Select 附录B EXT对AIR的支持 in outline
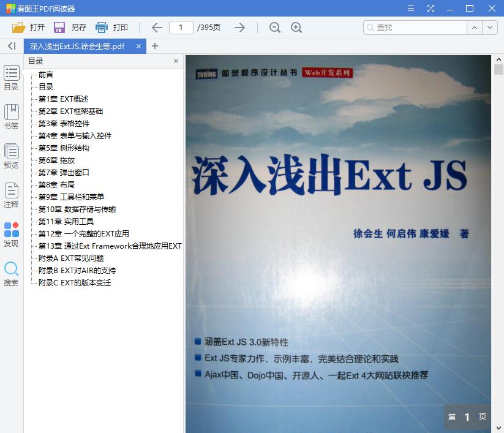Viewport: 504px width, 433px height. tap(77, 270)
